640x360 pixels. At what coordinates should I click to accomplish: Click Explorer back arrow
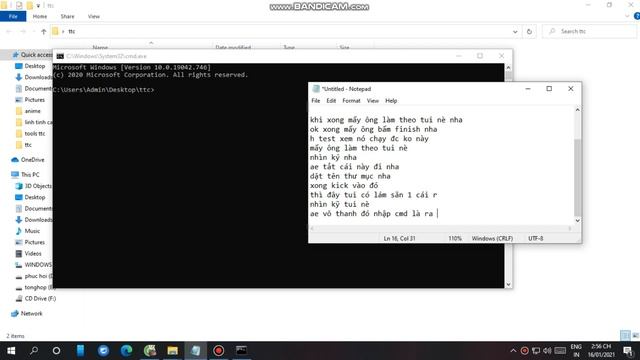click(9, 31)
